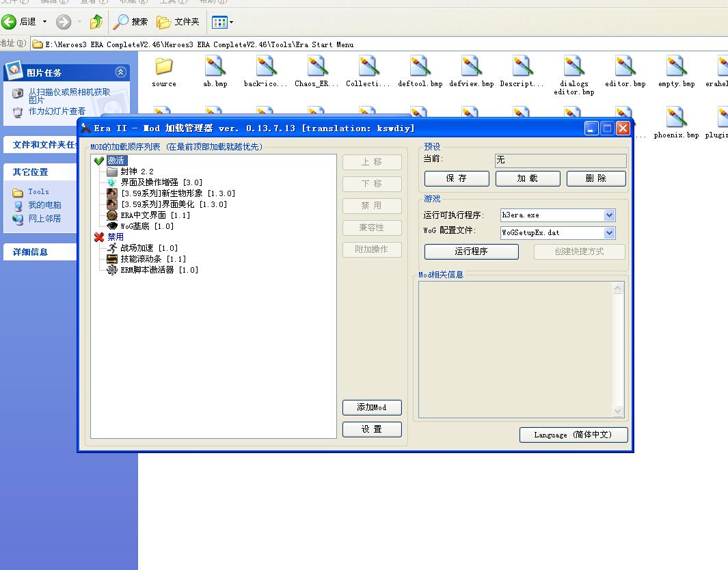Select the defview.bmp file icon
Viewport: 728px width, 570px height.
[471, 66]
